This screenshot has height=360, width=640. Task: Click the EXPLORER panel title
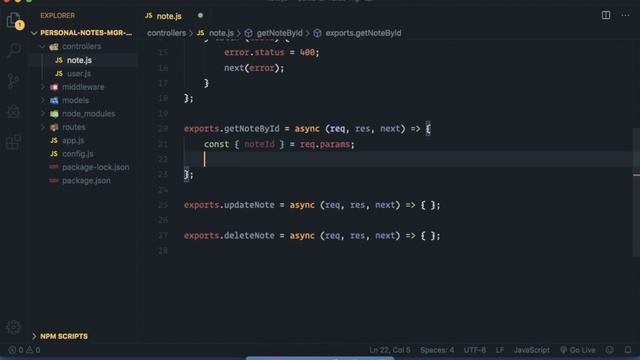point(58,16)
